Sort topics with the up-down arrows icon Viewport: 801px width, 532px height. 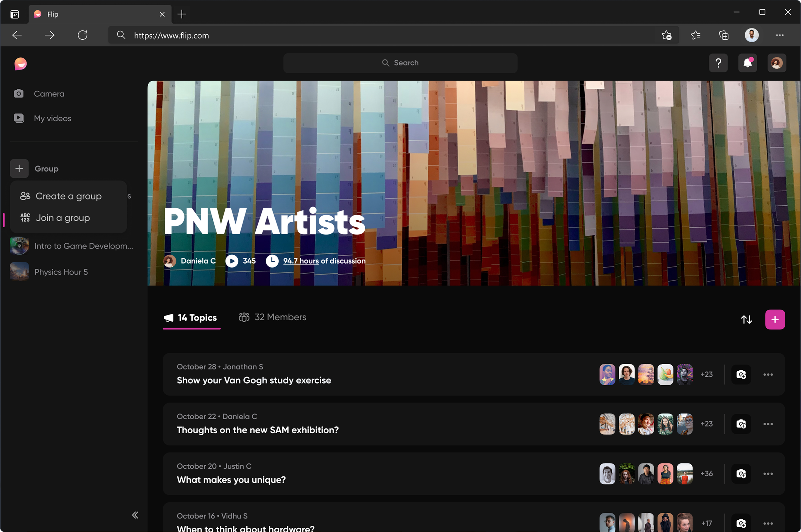click(x=746, y=320)
